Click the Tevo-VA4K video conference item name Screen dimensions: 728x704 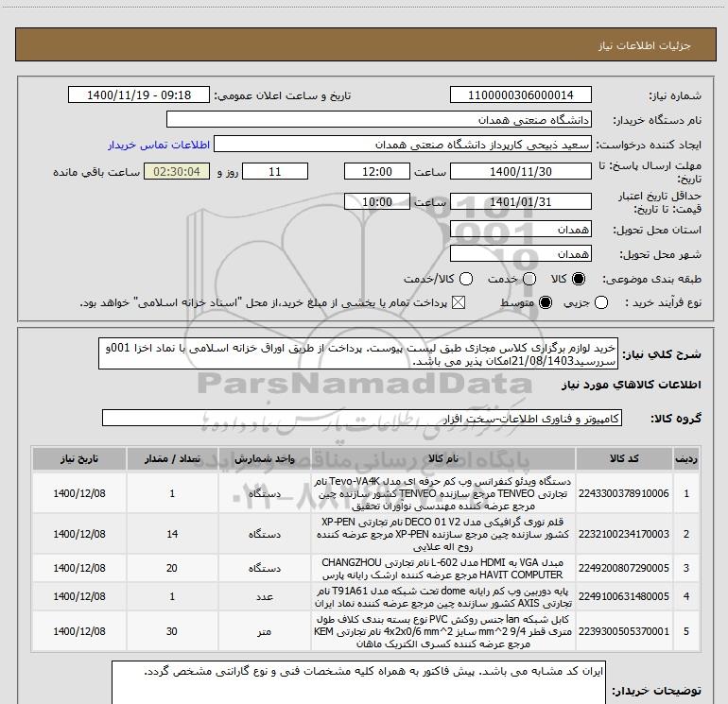pyautogui.click(x=442, y=493)
